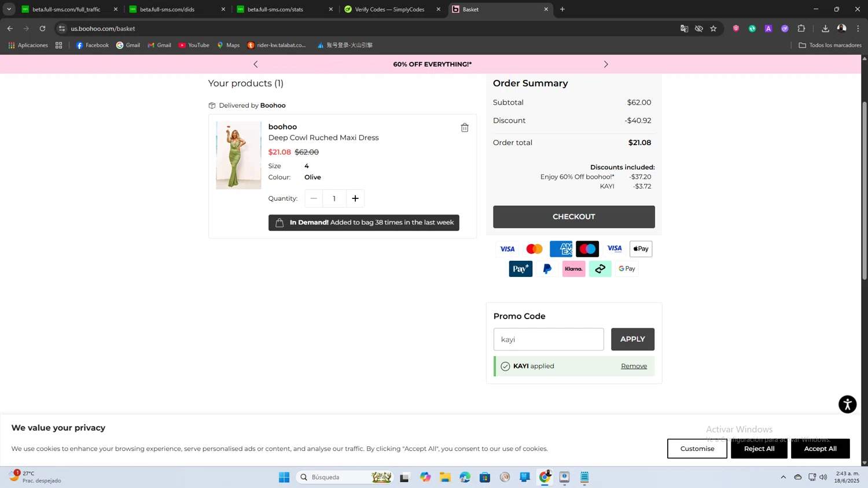
Task: Click the address bar URL
Action: [103, 28]
